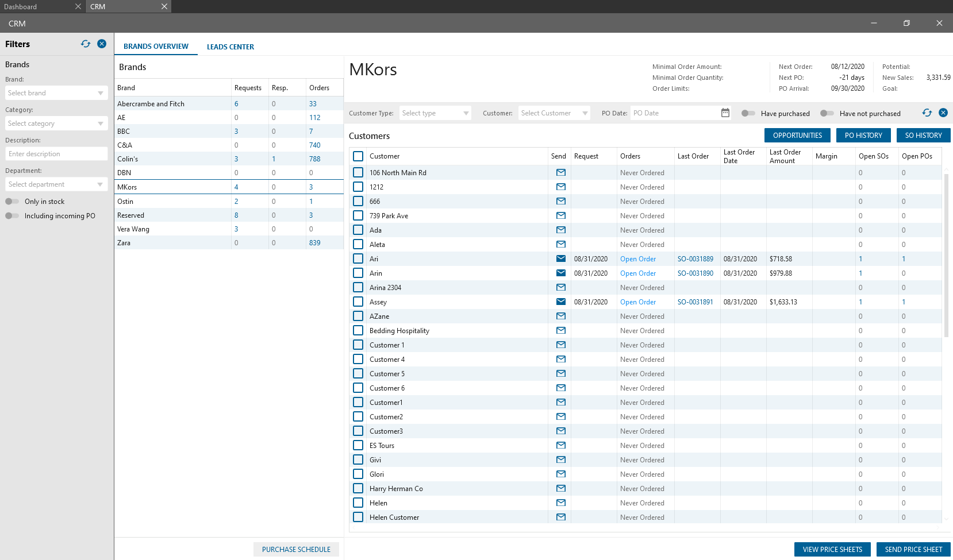Click the send envelope for Ada
This screenshot has height=560, width=953.
pos(561,230)
